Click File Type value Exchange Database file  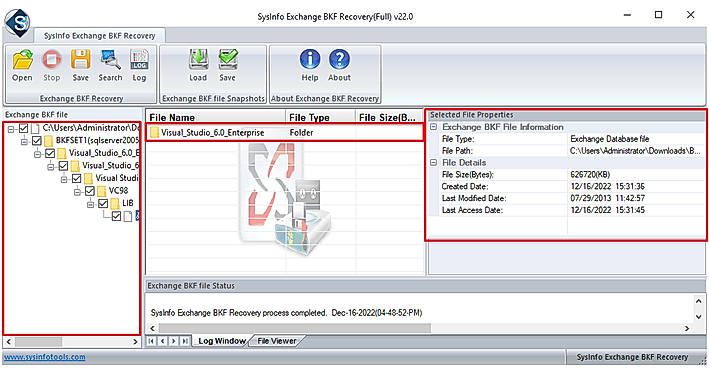pyautogui.click(x=610, y=139)
